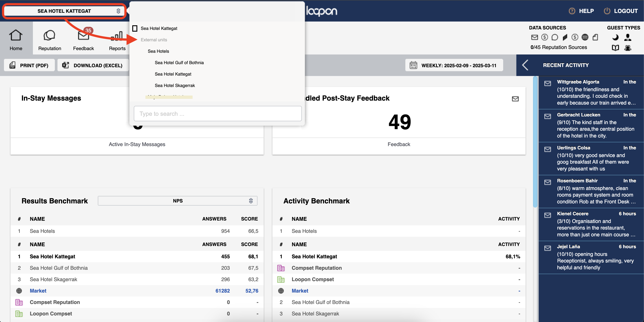Select the businessman guest type icon
This screenshot has height=322, width=644.
628,37
